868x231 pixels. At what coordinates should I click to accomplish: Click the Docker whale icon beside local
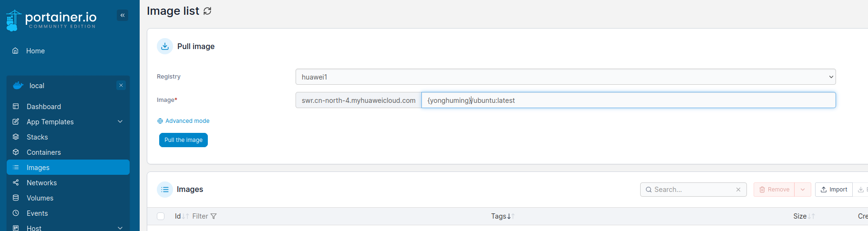pyautogui.click(x=18, y=86)
